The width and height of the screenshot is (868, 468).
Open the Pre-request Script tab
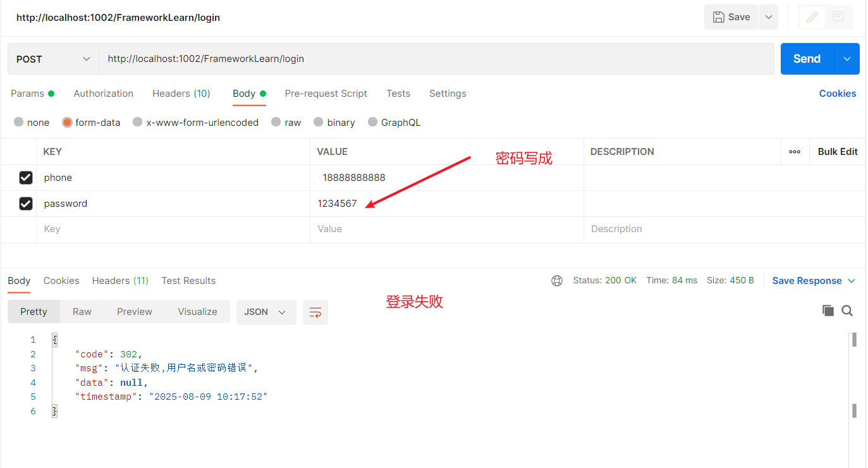tap(326, 94)
